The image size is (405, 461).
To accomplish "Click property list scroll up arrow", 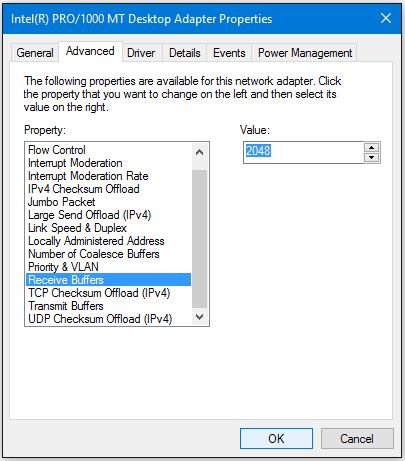I will pos(199,152).
